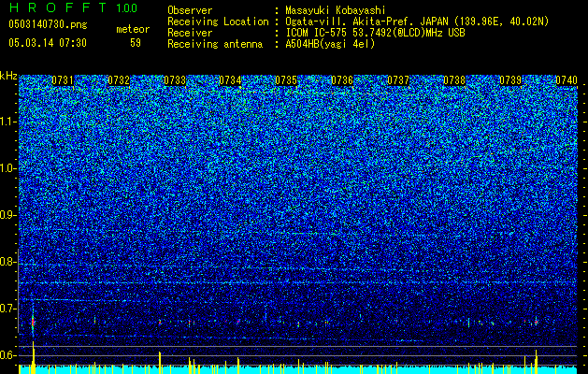Click the A504HB(yagi 4el) antenna text
This screenshot has width=588, height=374.
330,44
